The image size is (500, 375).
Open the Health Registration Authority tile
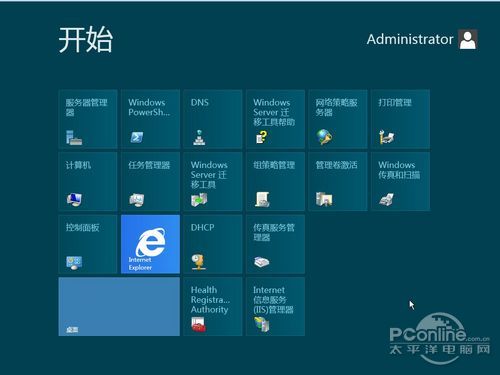click(x=213, y=306)
